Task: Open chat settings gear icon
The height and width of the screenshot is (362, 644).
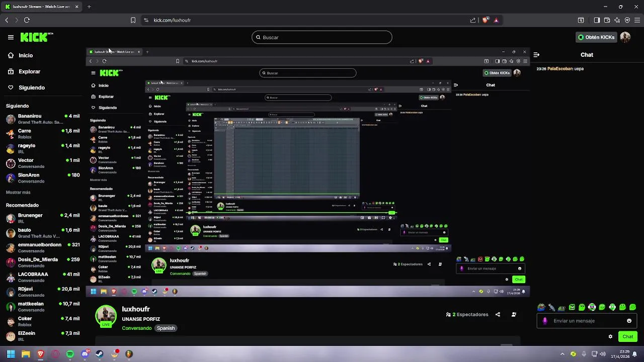Action: click(x=610, y=336)
